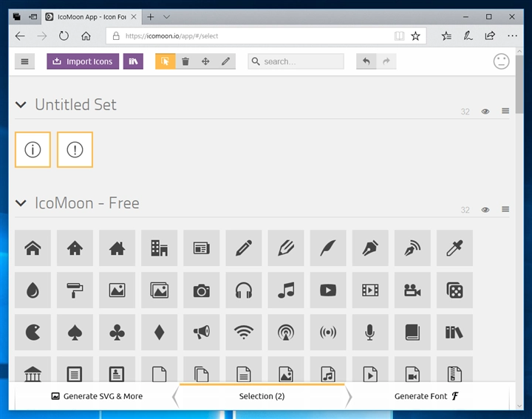Screen dimensions: 532x419
Task: Select the newspaper icon
Action: coord(202,248)
